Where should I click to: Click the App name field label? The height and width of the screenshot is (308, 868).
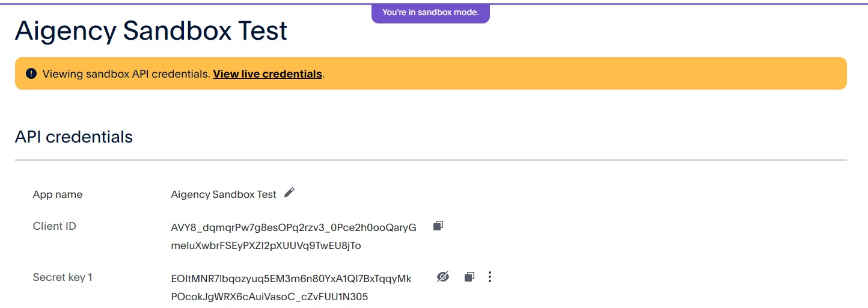pos(58,194)
